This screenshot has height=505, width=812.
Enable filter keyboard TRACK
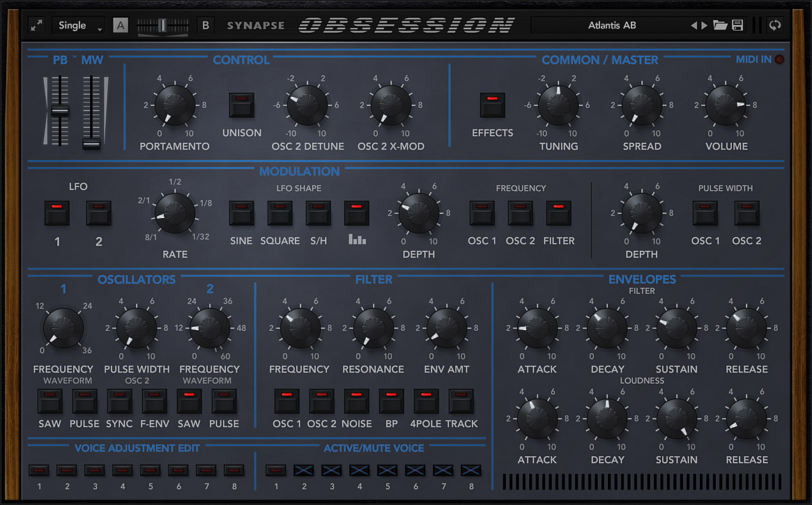461,399
